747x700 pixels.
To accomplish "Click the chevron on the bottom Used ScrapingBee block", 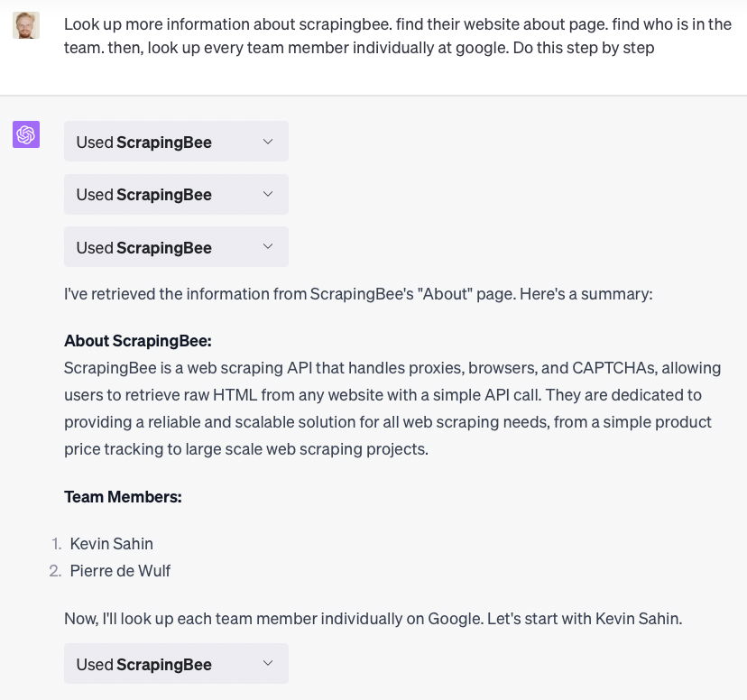I will coord(268,662).
